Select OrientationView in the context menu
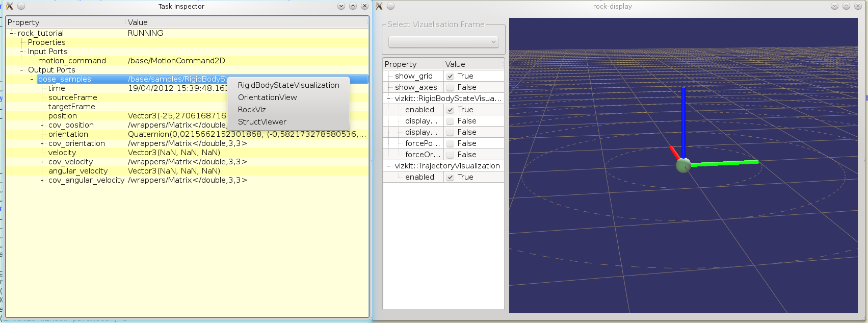 tap(267, 97)
